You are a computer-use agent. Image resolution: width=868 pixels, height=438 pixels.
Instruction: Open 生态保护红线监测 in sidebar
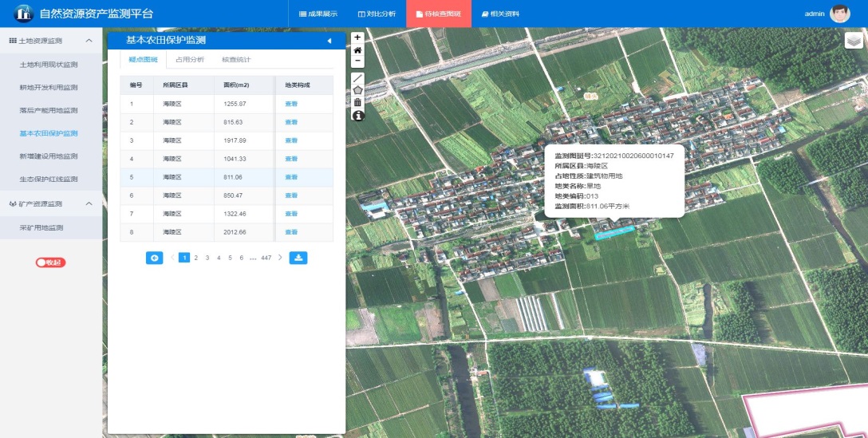[x=49, y=180]
